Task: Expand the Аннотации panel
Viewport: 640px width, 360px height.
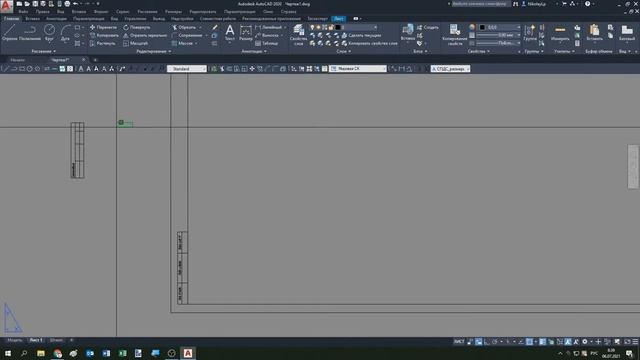Action: point(253,51)
